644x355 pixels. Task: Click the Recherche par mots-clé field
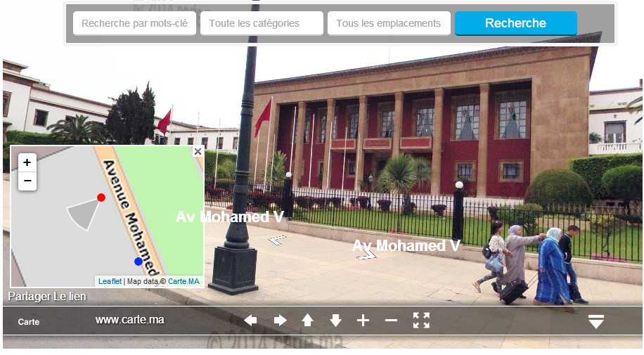[x=134, y=23]
